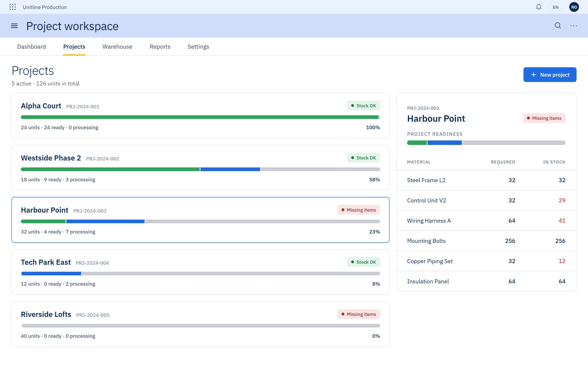Switch language via the EN selector

click(556, 7)
